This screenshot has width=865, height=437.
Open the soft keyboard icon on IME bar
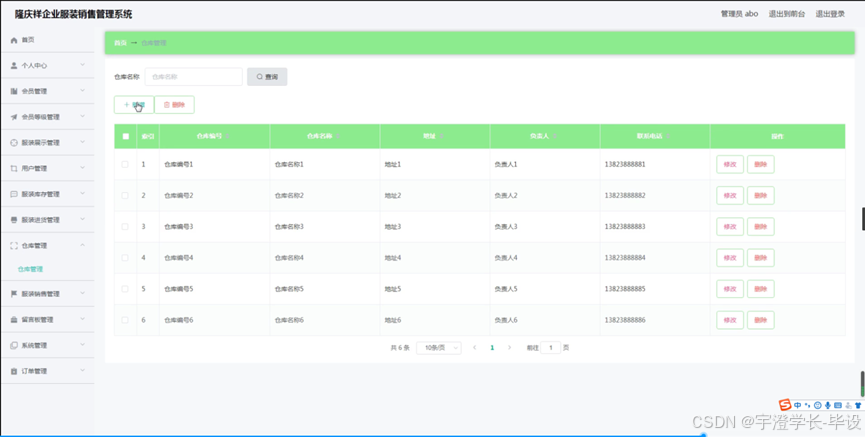(838, 405)
